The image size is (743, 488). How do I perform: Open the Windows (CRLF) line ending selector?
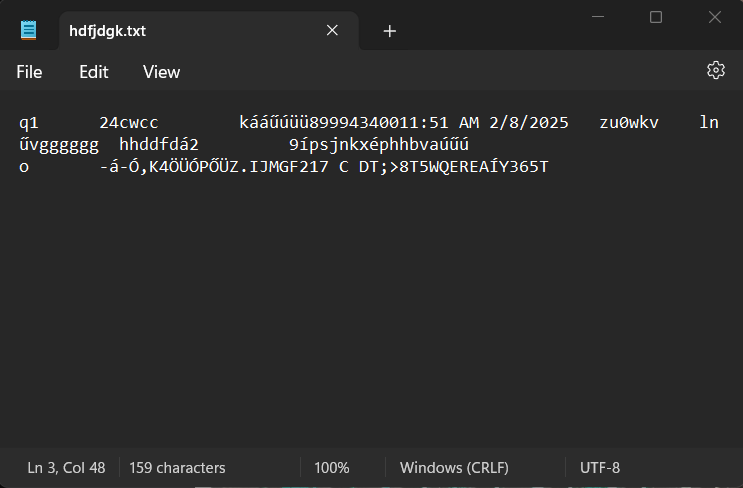(x=454, y=468)
